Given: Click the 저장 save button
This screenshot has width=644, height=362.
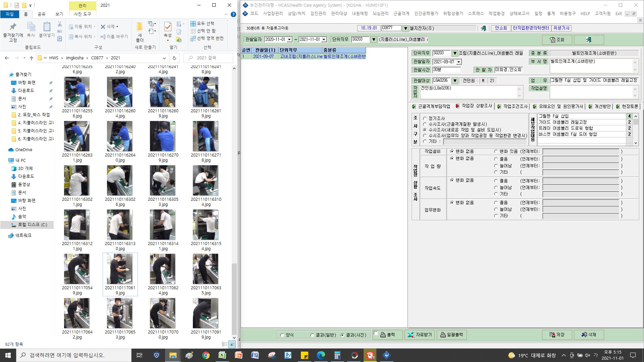Looking at the screenshot, I should click(x=557, y=335).
